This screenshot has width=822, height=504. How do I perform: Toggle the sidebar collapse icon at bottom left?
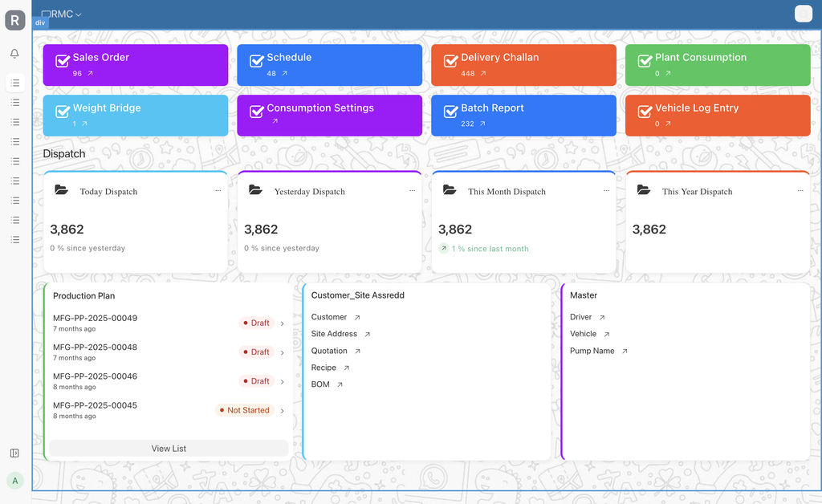(14, 453)
